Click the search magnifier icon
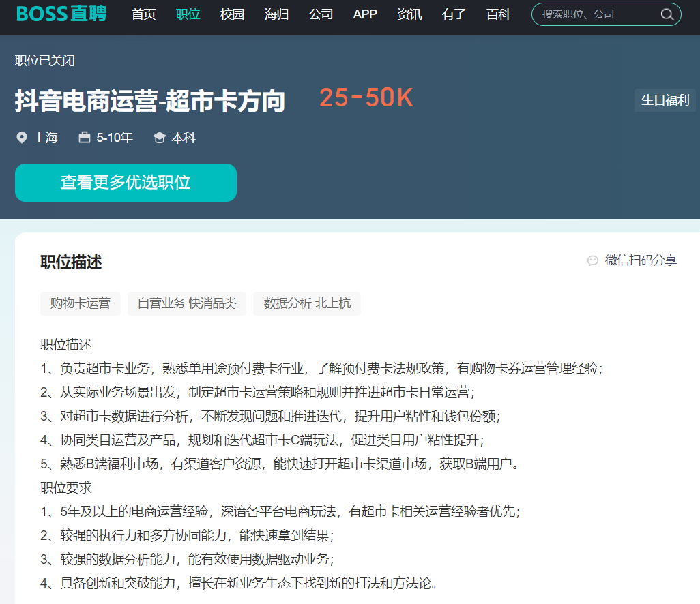The height and width of the screenshot is (604, 700). [x=667, y=14]
